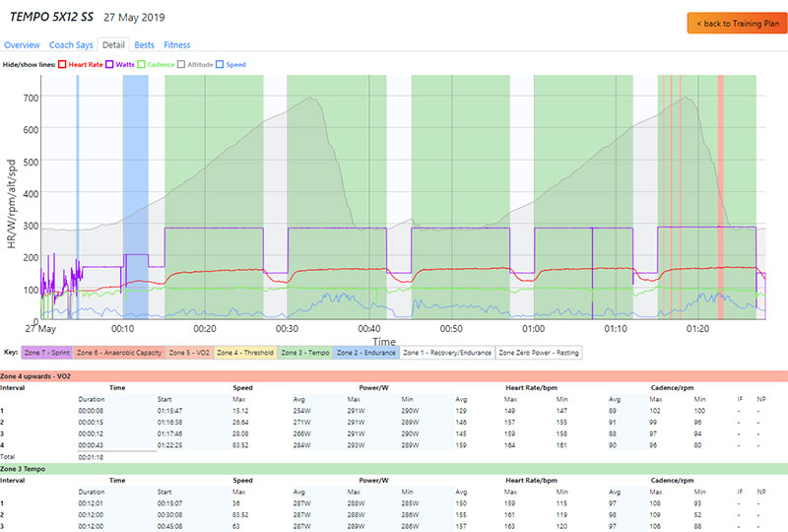Hide the Cadence line on chart
Screen dimensions: 788x532
(x=141, y=64)
